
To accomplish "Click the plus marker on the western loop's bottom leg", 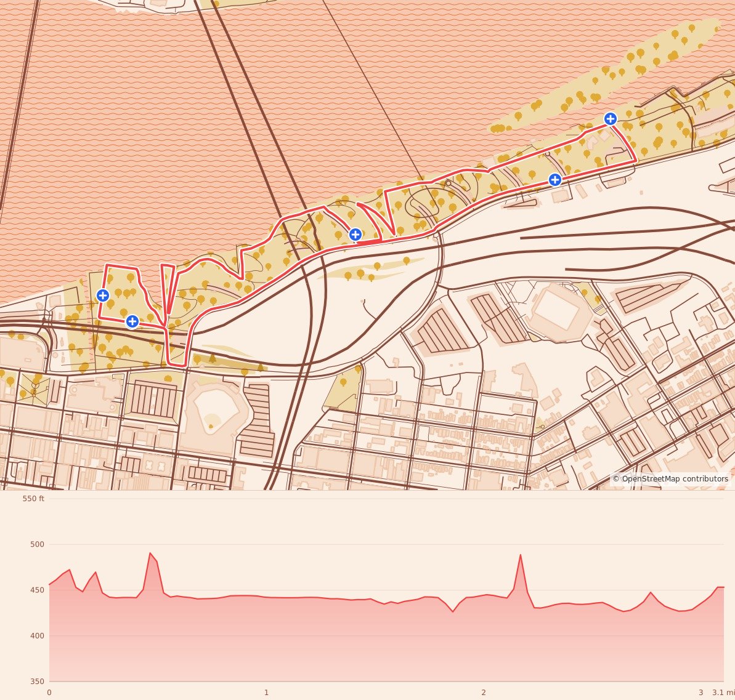I will pos(132,321).
